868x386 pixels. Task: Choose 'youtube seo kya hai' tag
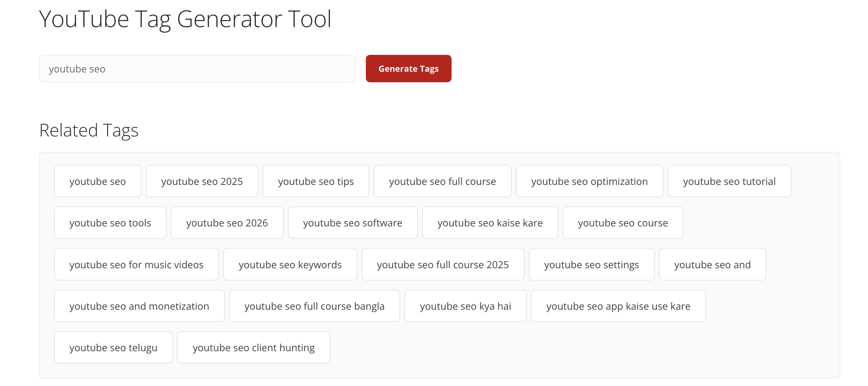pos(466,306)
